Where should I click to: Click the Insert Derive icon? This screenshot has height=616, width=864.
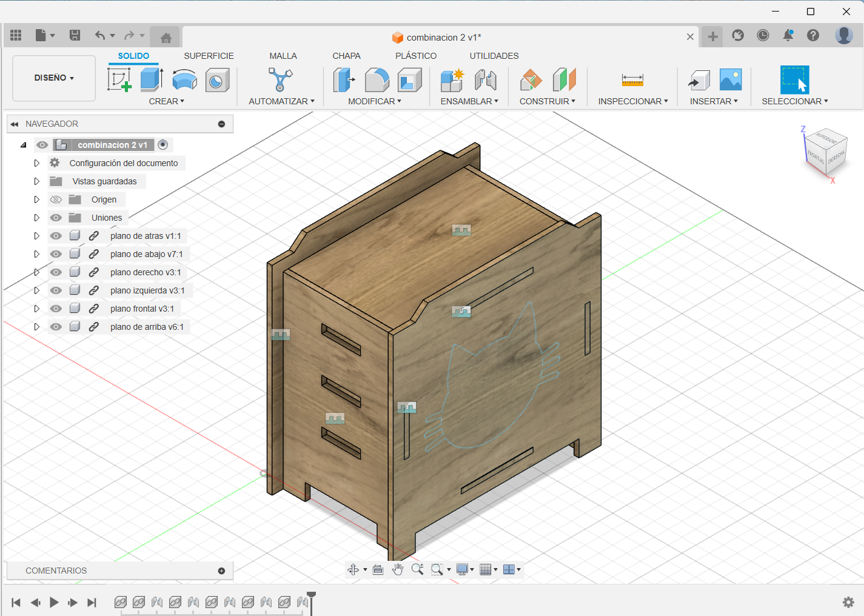698,80
